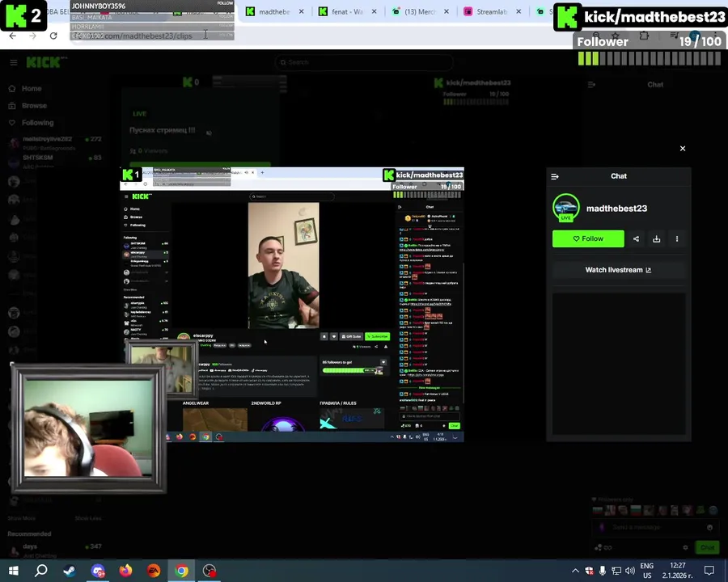This screenshot has height=582, width=728.
Task: Open the Windows Start menu
Action: (x=14, y=571)
